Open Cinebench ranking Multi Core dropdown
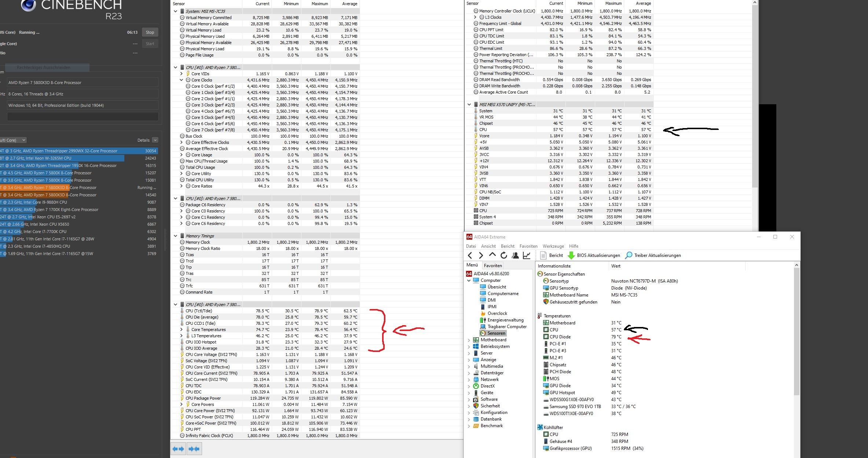868x458 pixels. pyautogui.click(x=13, y=140)
